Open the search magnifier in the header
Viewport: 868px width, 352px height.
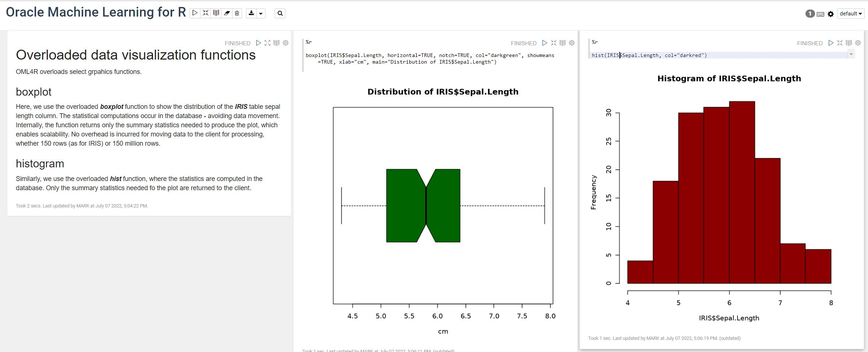pyautogui.click(x=280, y=14)
